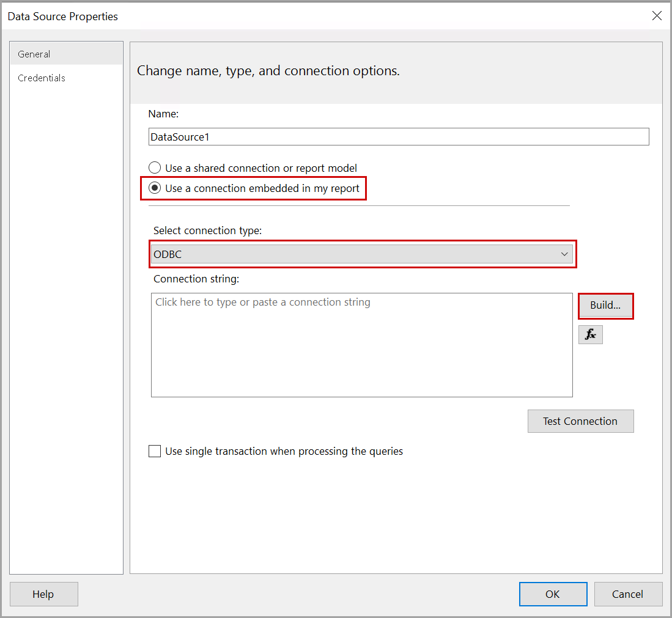Open the expression fx editor button
The width and height of the screenshot is (672, 618).
(590, 334)
